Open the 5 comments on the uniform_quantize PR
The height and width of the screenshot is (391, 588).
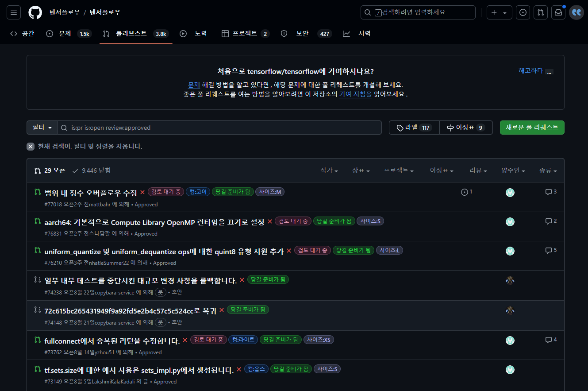point(551,250)
